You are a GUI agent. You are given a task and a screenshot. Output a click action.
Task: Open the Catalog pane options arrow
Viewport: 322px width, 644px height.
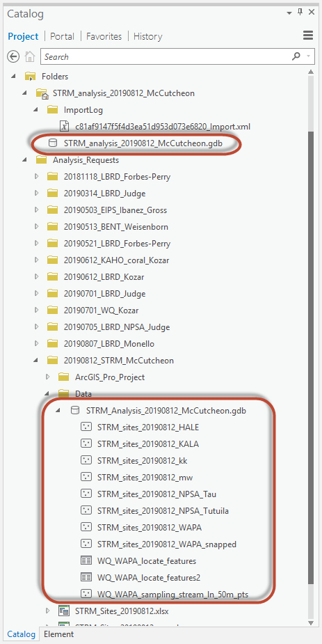point(289,12)
